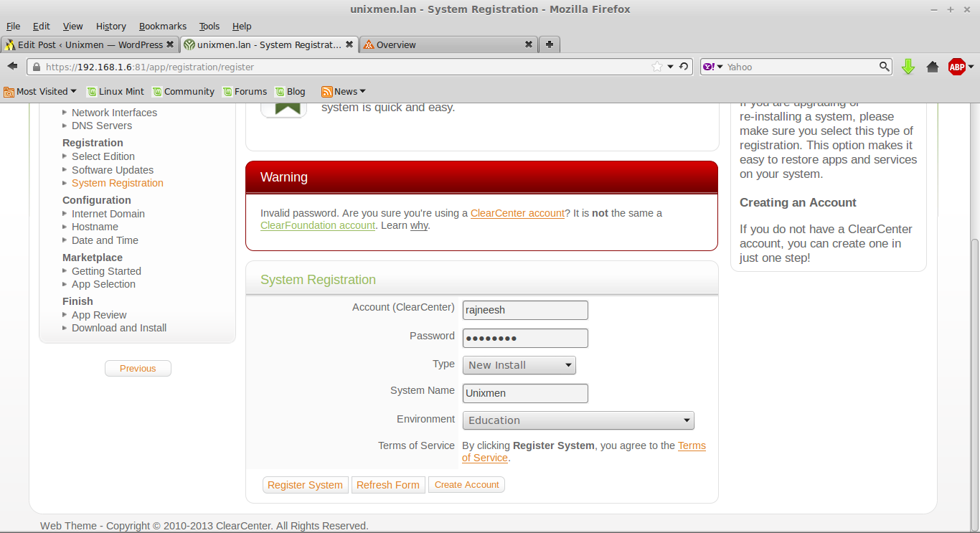The width and height of the screenshot is (980, 533).
Task: Click the Account (ClearCenter) input field
Action: (x=525, y=310)
